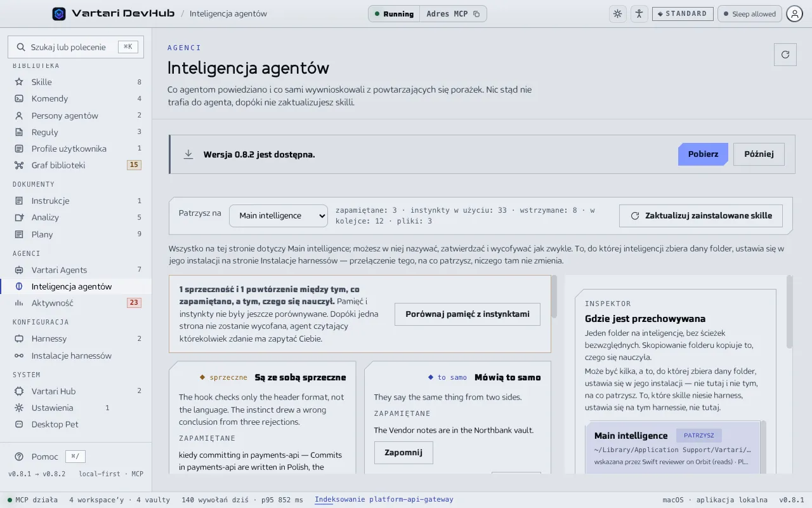
Task: Open the user account avatar
Action: tap(794, 14)
